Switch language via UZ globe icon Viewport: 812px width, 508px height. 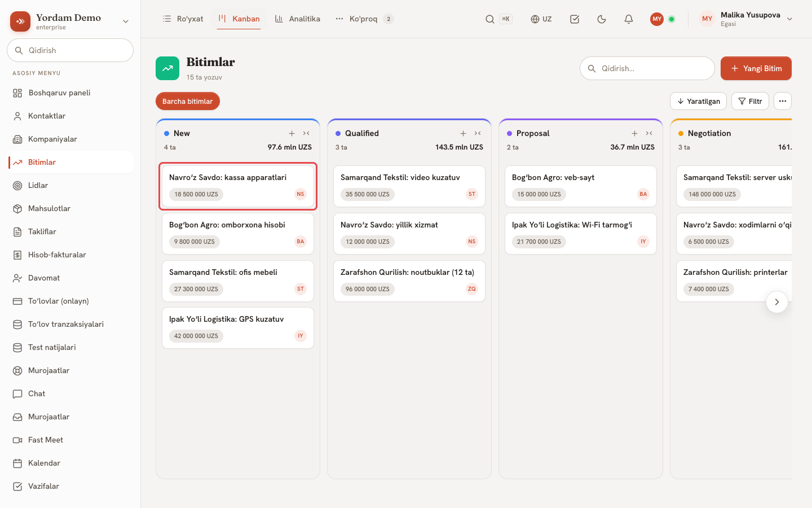[541, 19]
